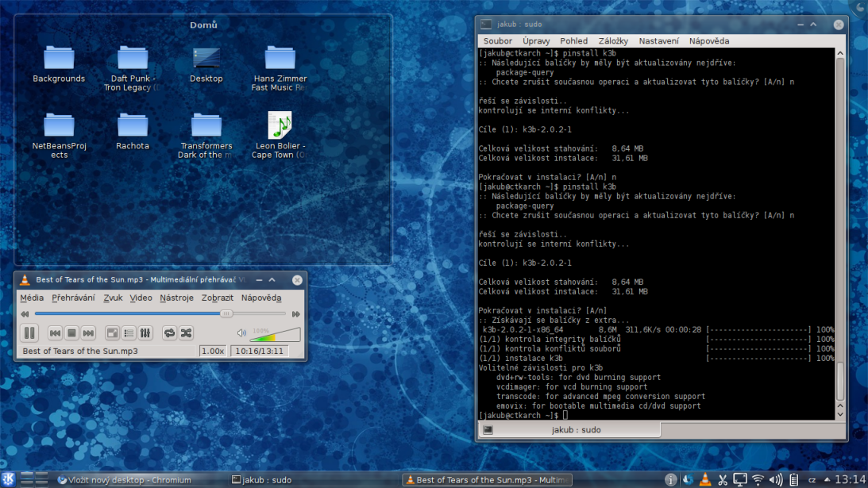Open Záložky menu in Konsole
This screenshot has width=868, height=488.
[x=612, y=40]
